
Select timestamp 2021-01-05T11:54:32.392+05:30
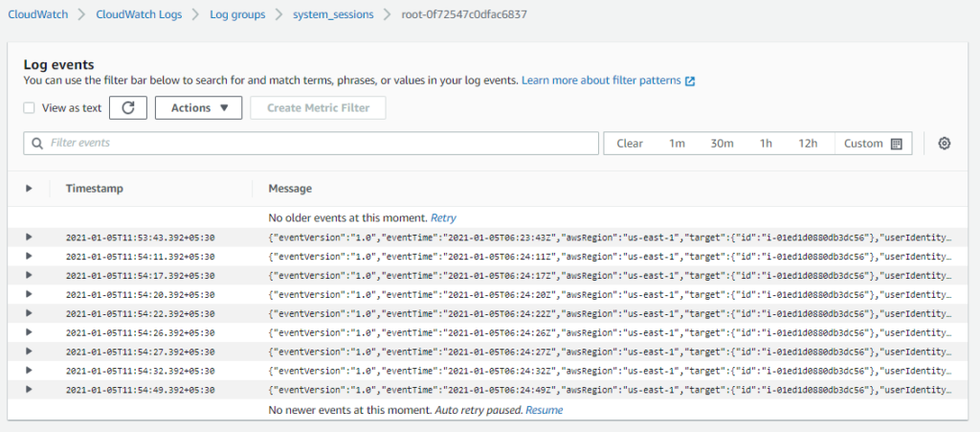140,371
